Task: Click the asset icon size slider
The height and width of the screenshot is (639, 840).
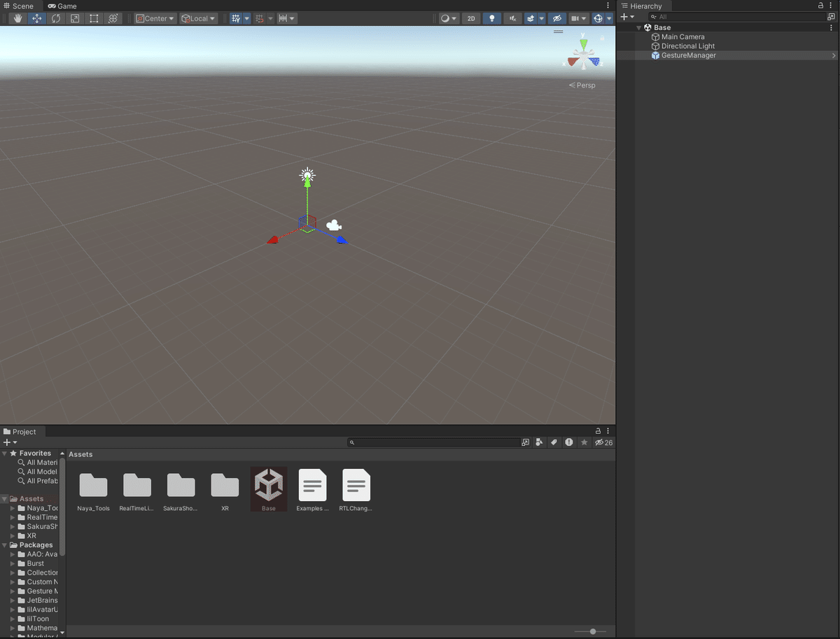Action: [594, 631]
